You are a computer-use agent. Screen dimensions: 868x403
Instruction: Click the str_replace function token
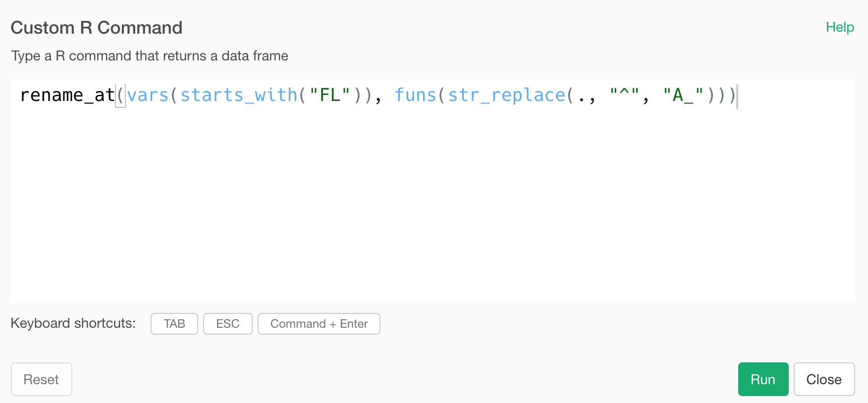506,95
